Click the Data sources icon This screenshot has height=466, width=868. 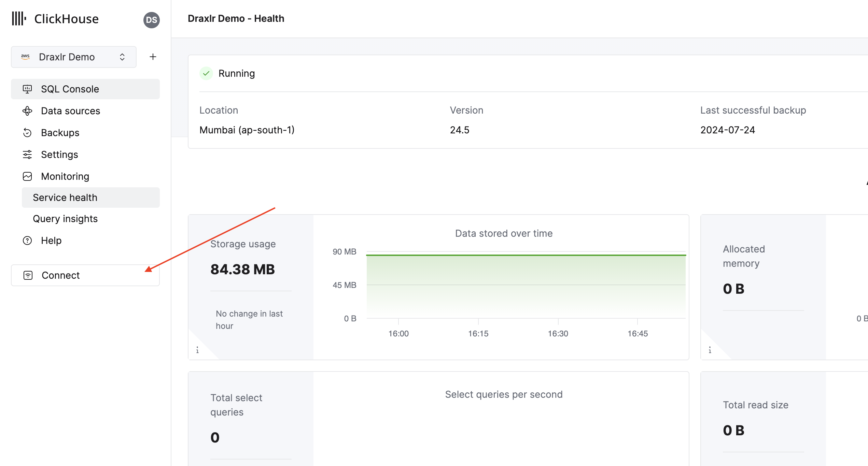(x=27, y=111)
